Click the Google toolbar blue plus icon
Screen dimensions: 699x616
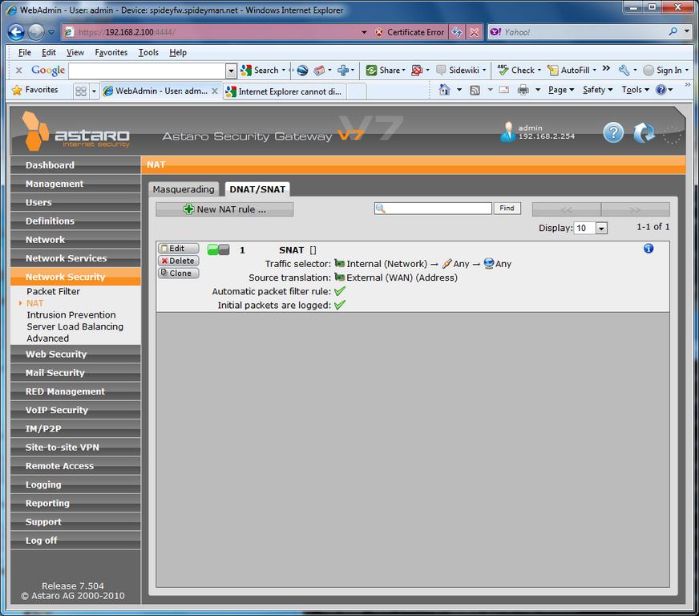click(343, 70)
